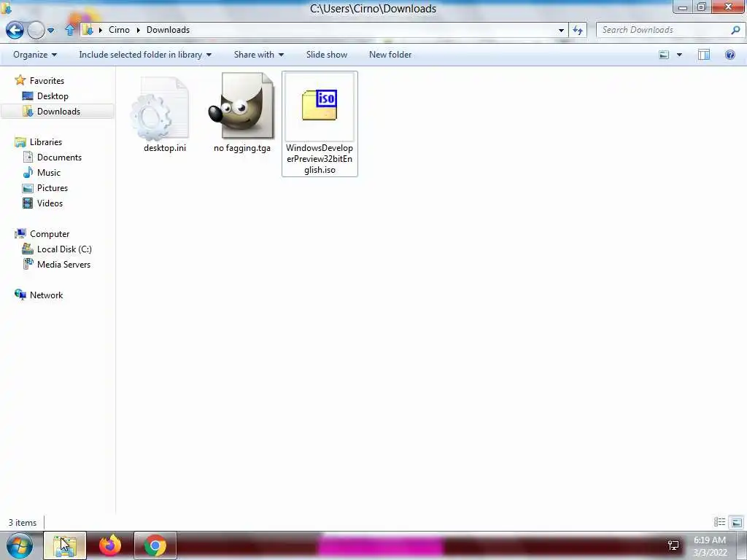The image size is (747, 560).
Task: Click the Libraries folder icon
Action: tap(20, 142)
